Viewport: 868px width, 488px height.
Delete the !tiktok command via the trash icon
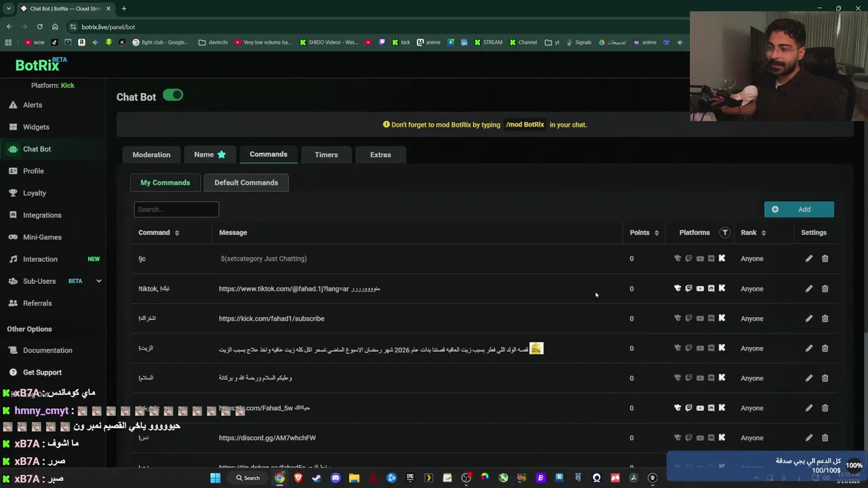(825, 288)
